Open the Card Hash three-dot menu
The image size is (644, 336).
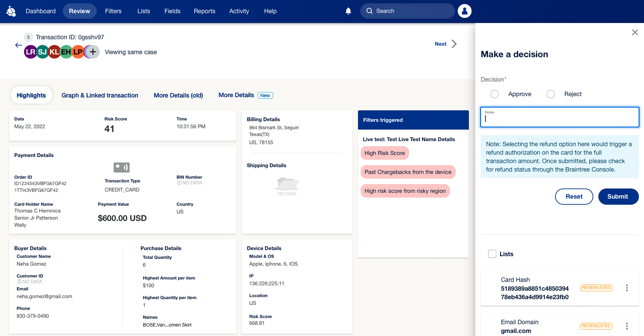(627, 288)
